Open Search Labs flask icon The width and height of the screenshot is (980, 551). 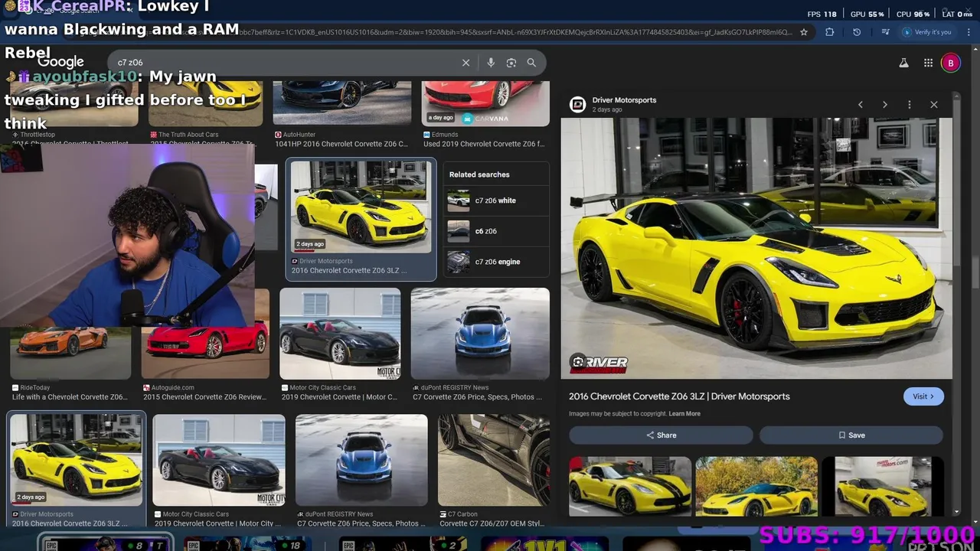(904, 63)
